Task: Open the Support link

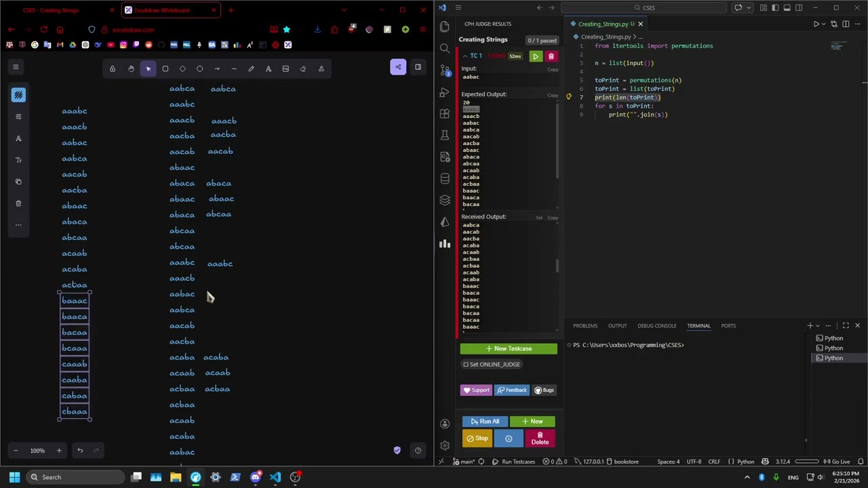Action: [x=476, y=390]
